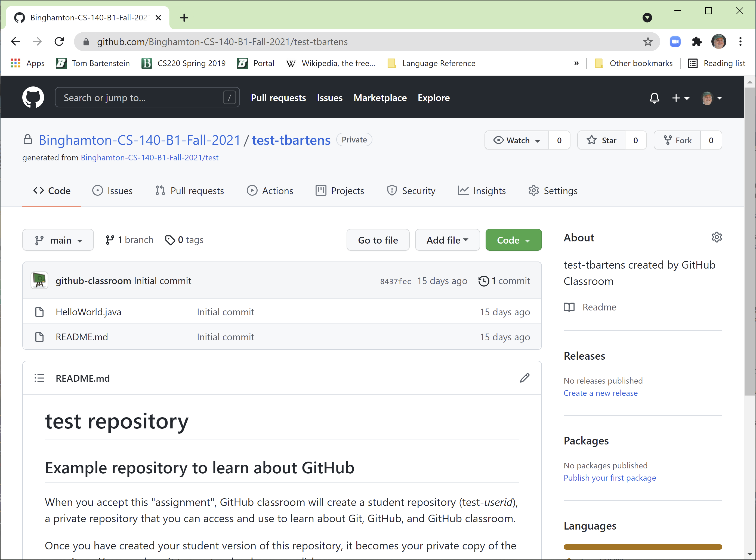Open Chrome extensions puzzle icon
Viewport: 756px width, 560px height.
pyautogui.click(x=697, y=42)
